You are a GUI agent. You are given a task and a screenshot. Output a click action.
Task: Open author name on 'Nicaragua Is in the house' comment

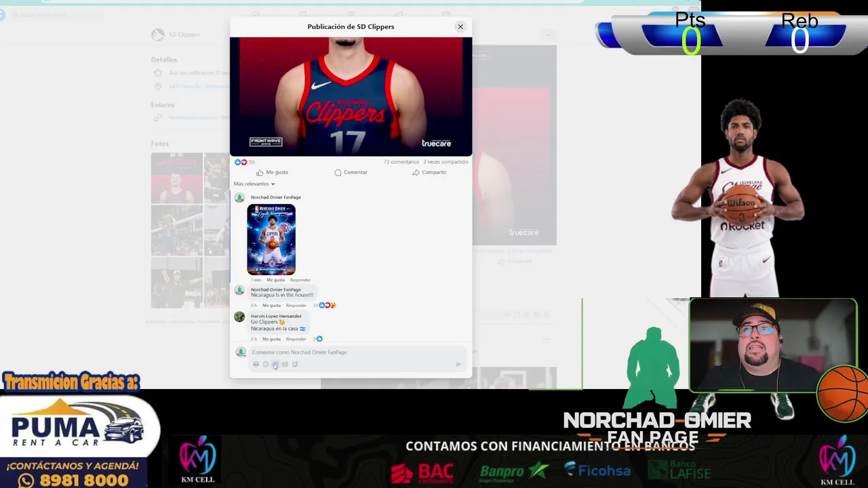click(276, 289)
